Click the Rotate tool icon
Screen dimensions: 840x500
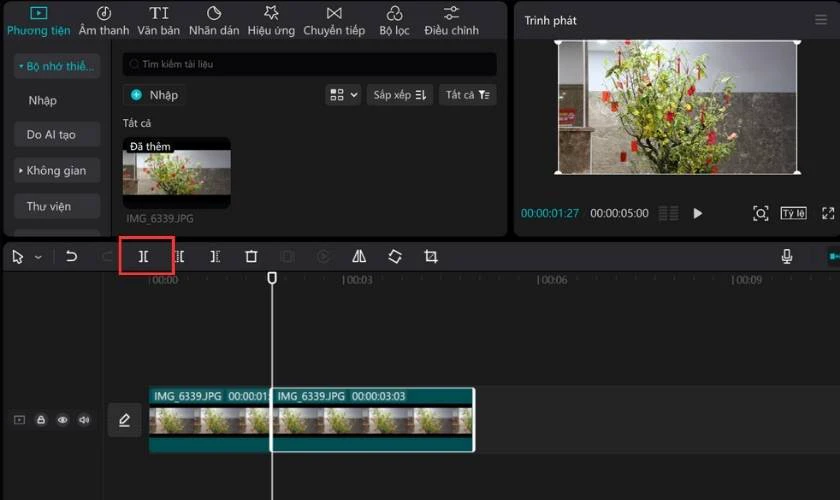395,257
